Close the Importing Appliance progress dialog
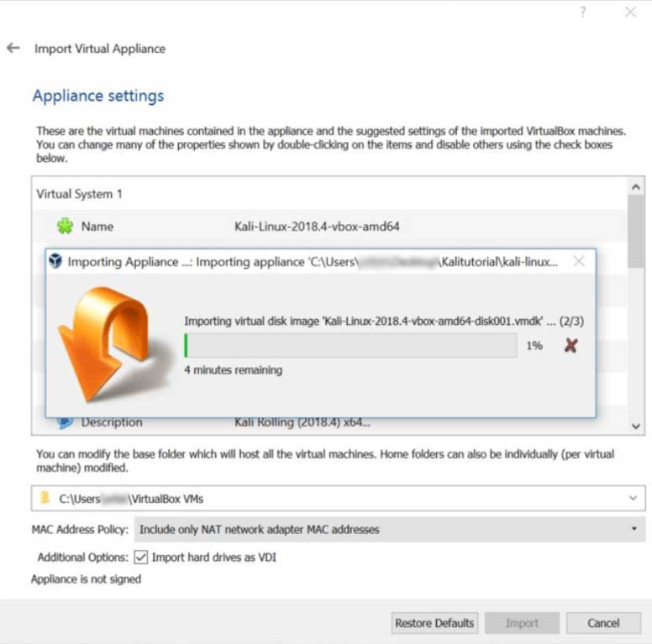 tap(579, 261)
